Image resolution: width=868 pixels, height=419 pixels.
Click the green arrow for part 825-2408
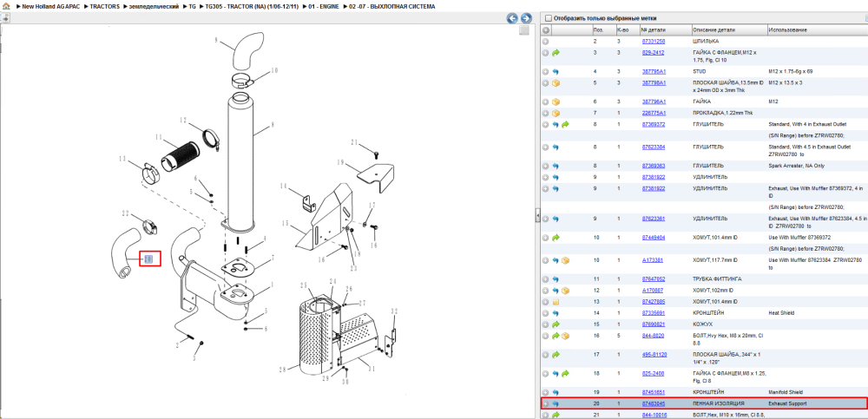point(565,374)
